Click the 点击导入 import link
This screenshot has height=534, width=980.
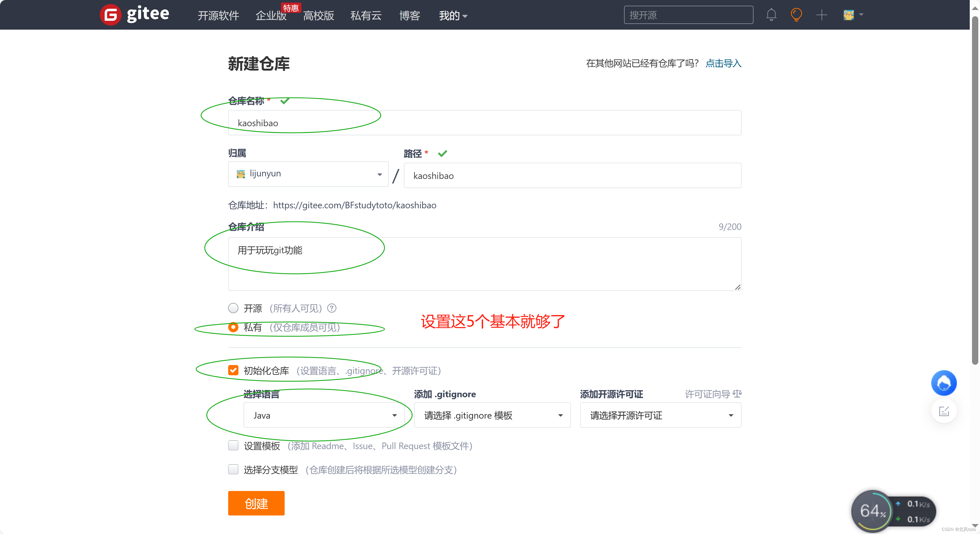pos(723,63)
